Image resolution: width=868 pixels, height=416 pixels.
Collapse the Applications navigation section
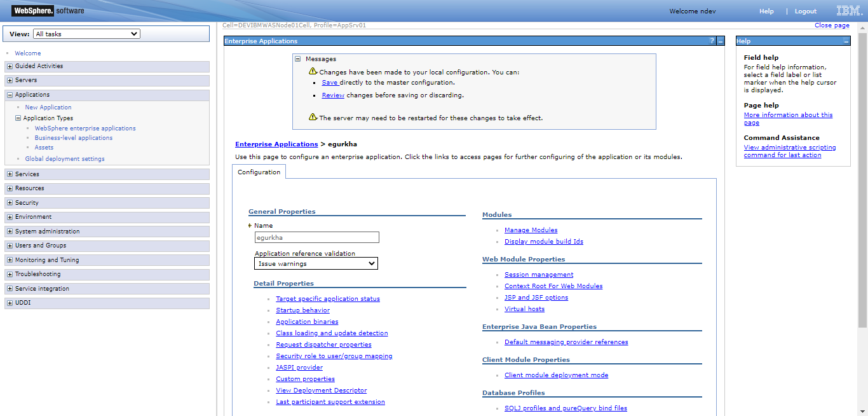(x=10, y=95)
